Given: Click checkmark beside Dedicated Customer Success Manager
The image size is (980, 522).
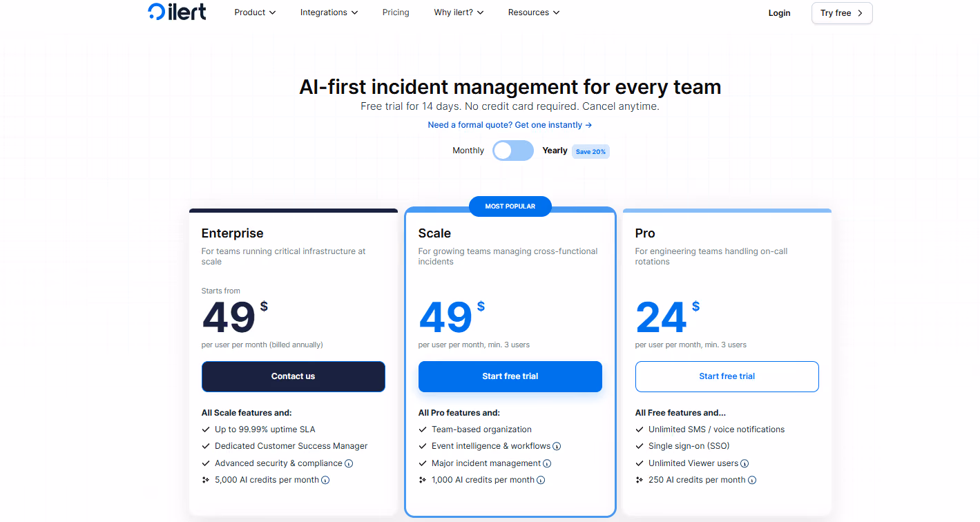Looking at the screenshot, I should coord(205,446).
